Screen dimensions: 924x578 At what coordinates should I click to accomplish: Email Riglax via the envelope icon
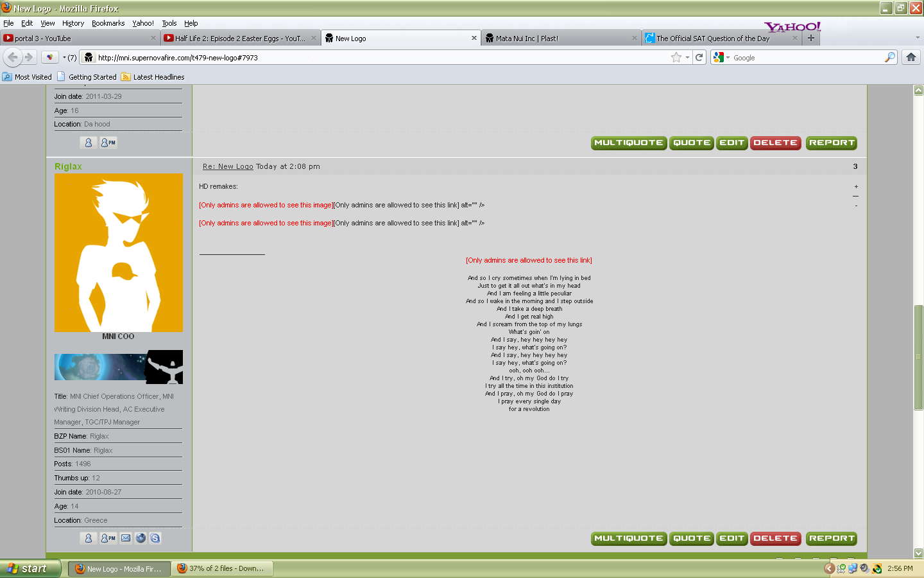tap(125, 538)
